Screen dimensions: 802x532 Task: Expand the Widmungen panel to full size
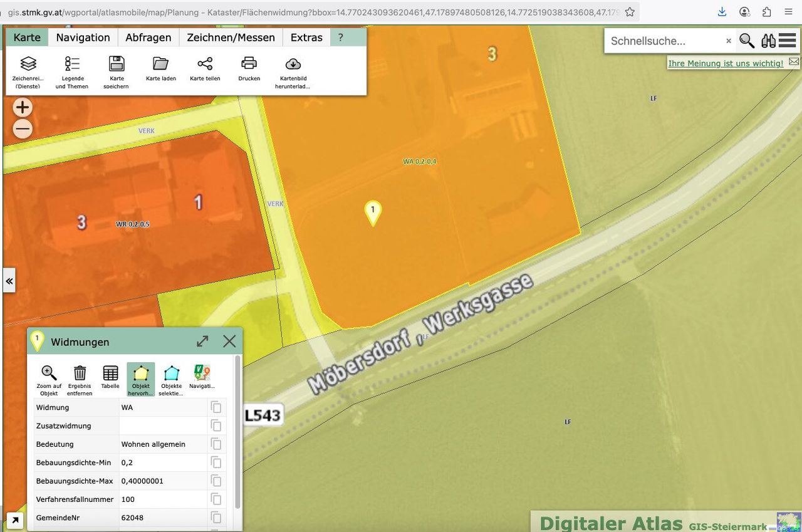click(x=202, y=342)
